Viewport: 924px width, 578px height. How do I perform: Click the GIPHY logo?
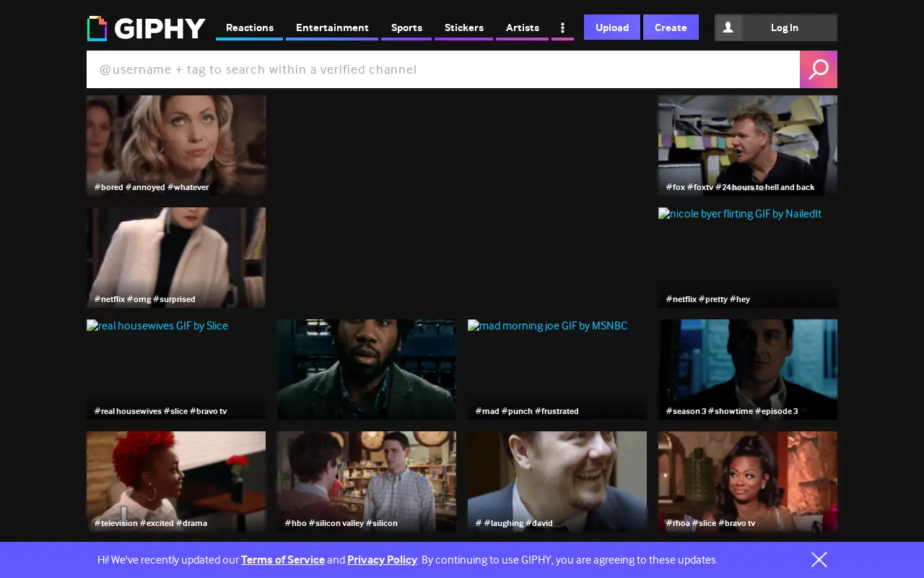pos(147,28)
